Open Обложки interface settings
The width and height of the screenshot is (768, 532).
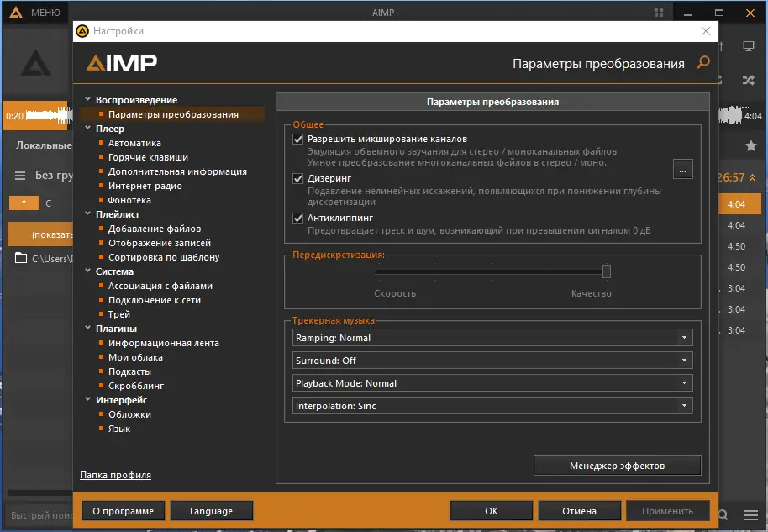click(x=129, y=414)
